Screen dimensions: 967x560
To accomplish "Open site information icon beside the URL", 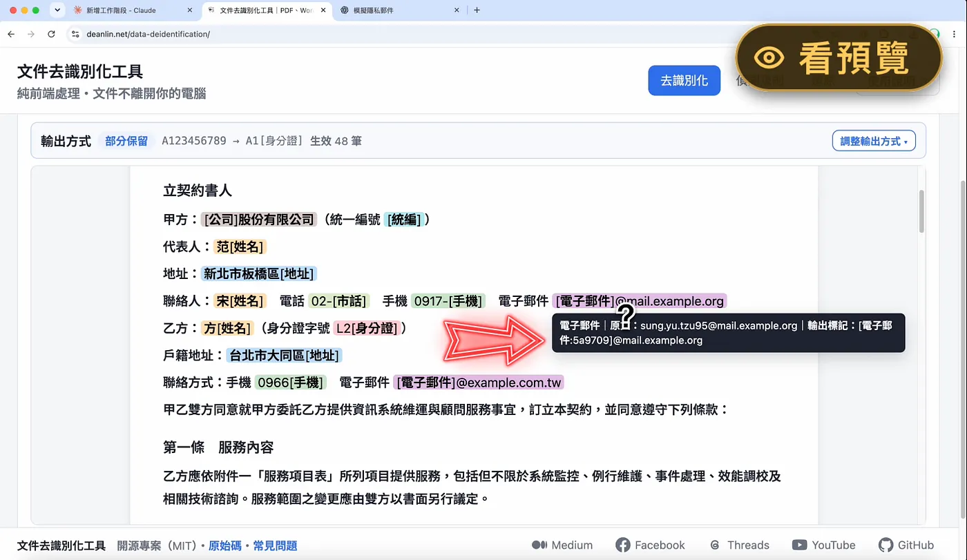I will tap(75, 34).
